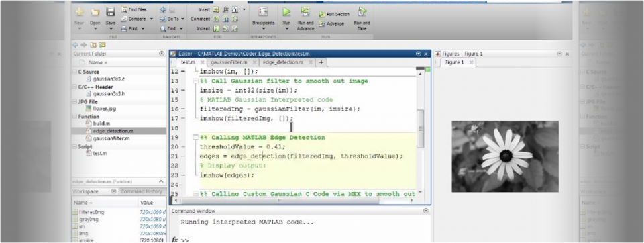Viewport: 644px width, 243px height.
Task: Add new editor tab with plus
Action: tap(321, 62)
